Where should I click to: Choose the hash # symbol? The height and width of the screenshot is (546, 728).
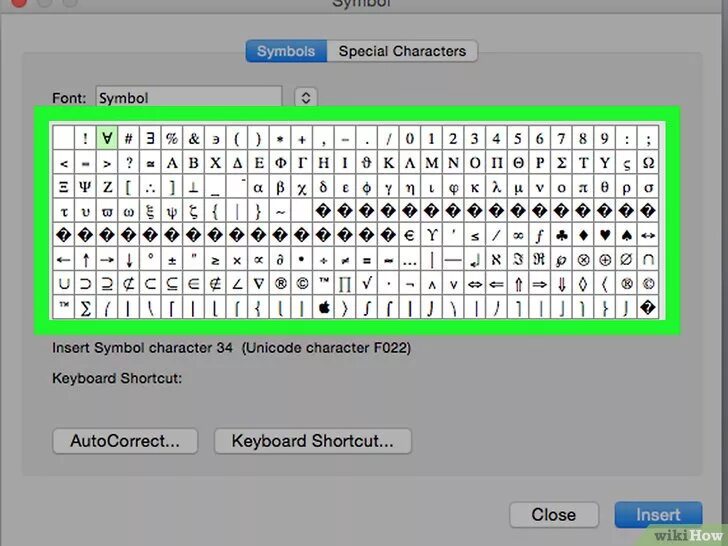tap(129, 138)
